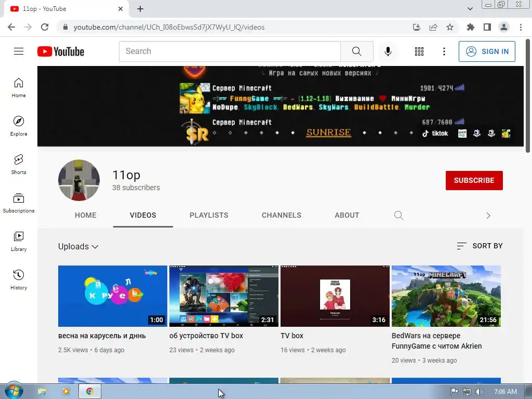Viewport: 532px width, 399px height.
Task: Click the YouTube logo
Action: click(61, 51)
